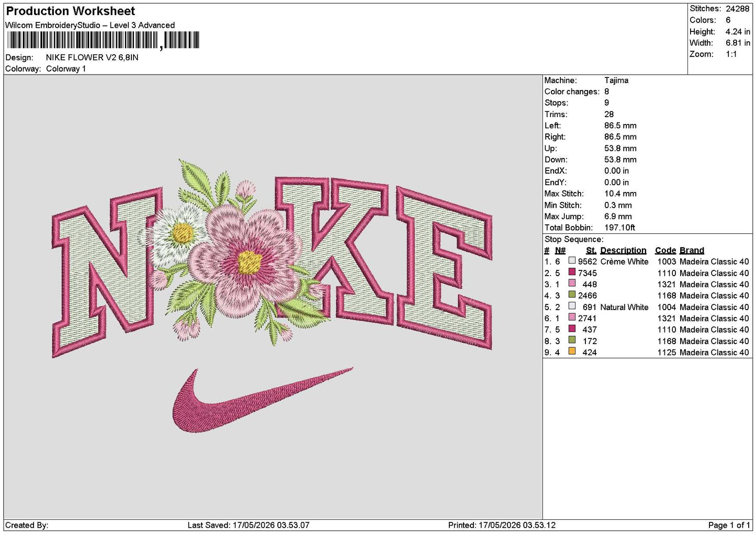This screenshot has width=756, height=534.
Task: Click the Max Stitch value '10.4 mm'
Action: click(x=620, y=194)
